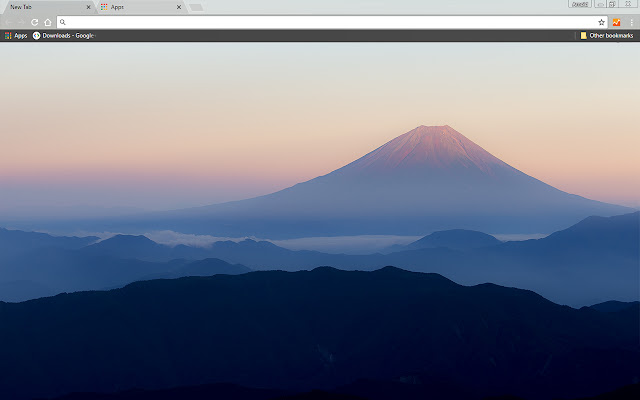Bookmark this page with the star
Image resolution: width=640 pixels, height=400 pixels.
tap(601, 22)
